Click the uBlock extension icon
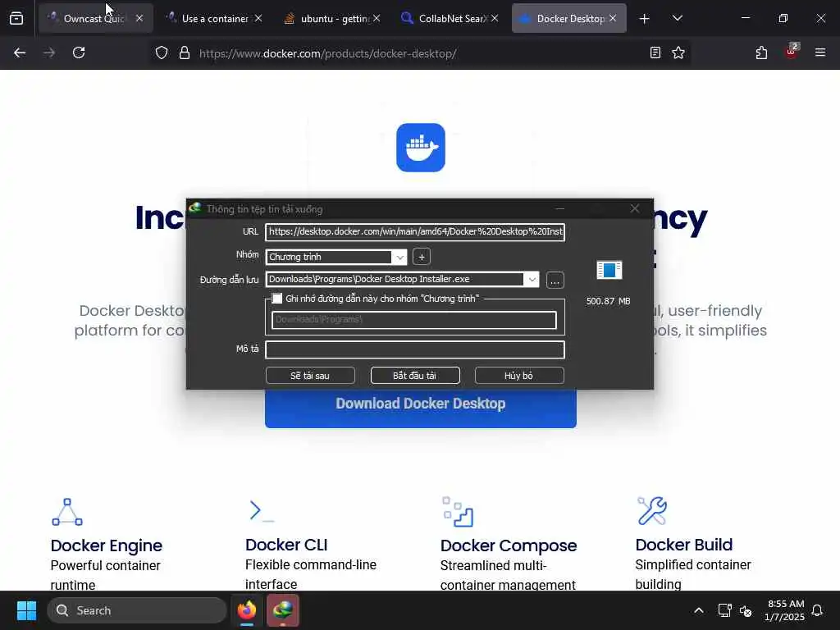This screenshot has width=840, height=630. [792, 52]
